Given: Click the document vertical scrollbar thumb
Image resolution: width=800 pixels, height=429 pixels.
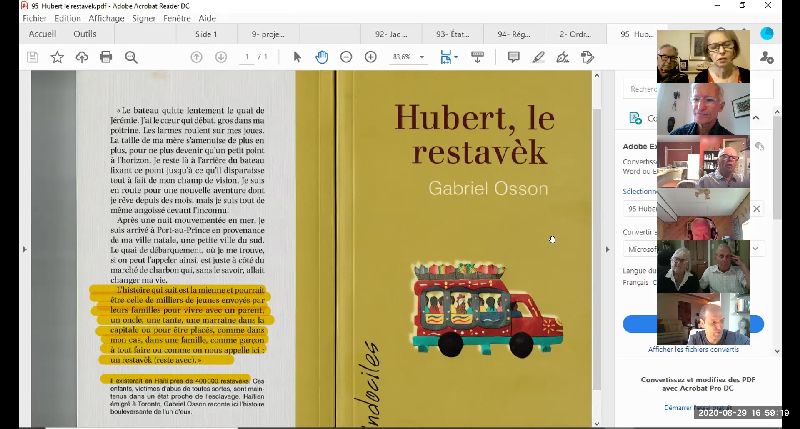Looking at the screenshot, I should point(596,248).
